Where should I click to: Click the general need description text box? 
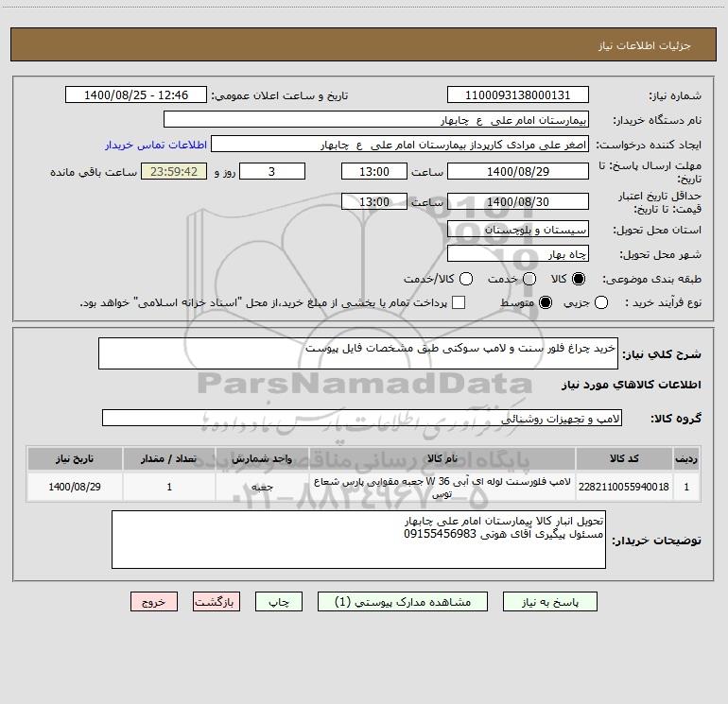[x=358, y=353]
